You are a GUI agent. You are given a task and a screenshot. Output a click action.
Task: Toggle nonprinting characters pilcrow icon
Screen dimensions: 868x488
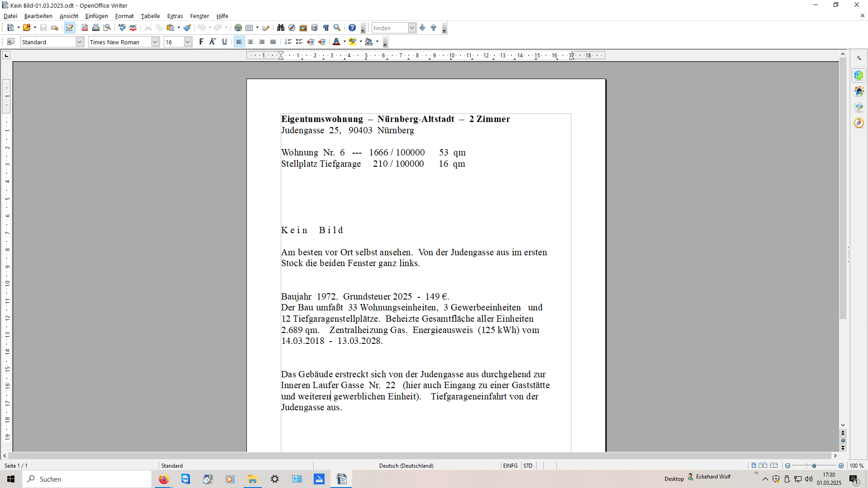tap(326, 28)
